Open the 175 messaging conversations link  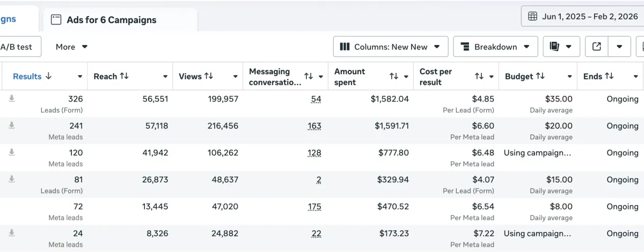[x=314, y=206]
